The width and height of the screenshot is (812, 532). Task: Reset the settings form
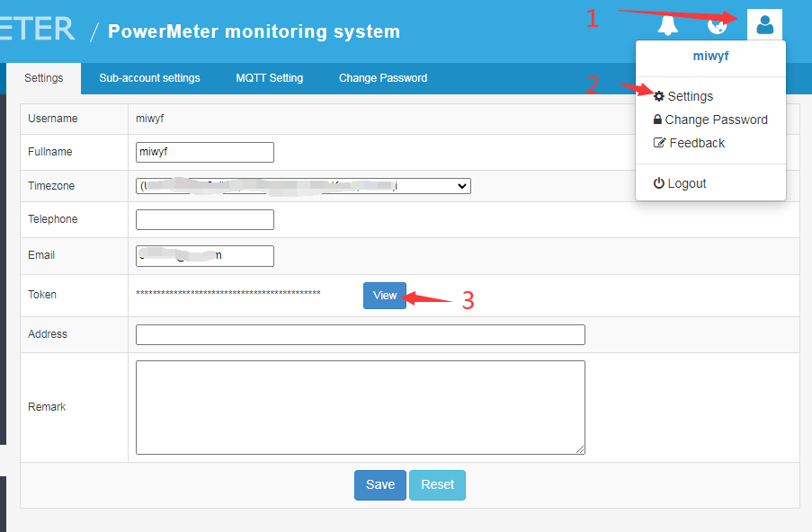click(437, 484)
